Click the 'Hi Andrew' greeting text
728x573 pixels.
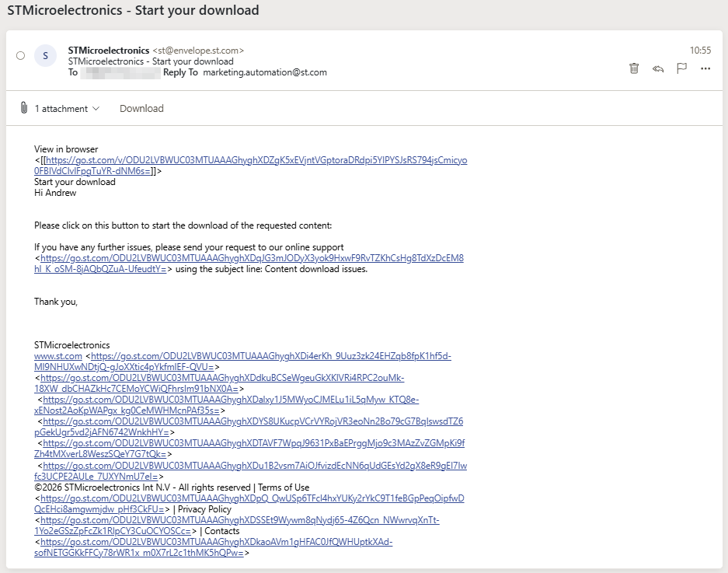(55, 192)
